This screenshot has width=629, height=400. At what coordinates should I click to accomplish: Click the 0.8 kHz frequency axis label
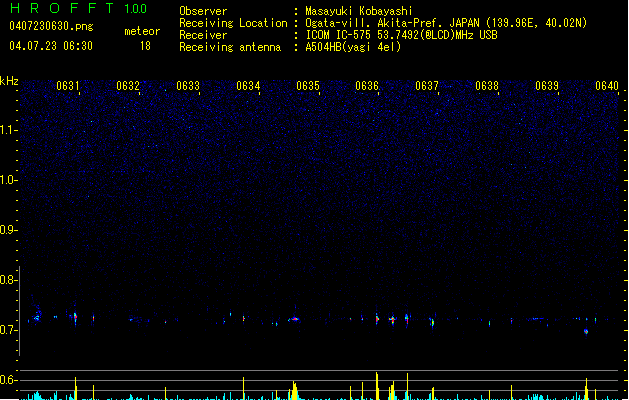(x=8, y=280)
